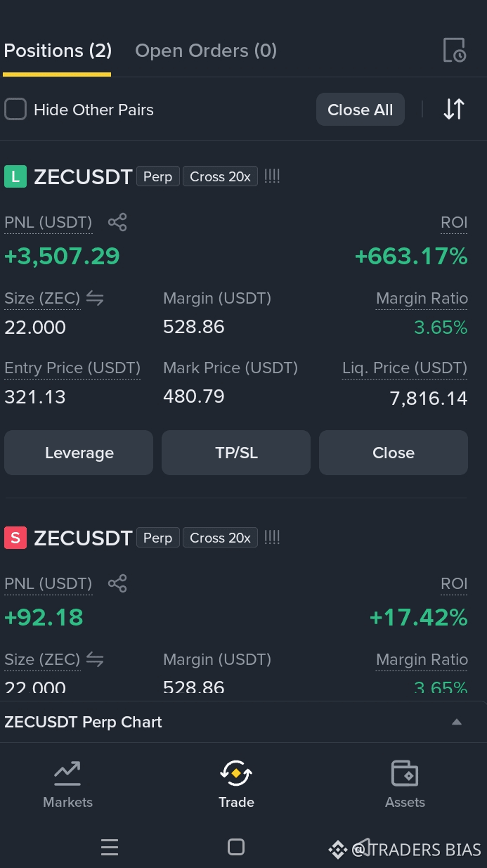Expand the ZECUSDT Perp Chart panel
This screenshot has width=487, height=868.
457,722
